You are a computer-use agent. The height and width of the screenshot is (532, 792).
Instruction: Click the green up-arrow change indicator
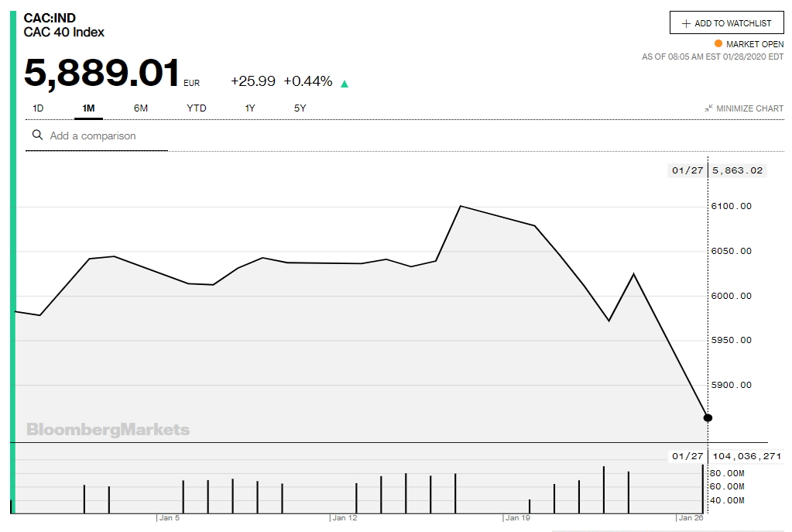pos(345,84)
